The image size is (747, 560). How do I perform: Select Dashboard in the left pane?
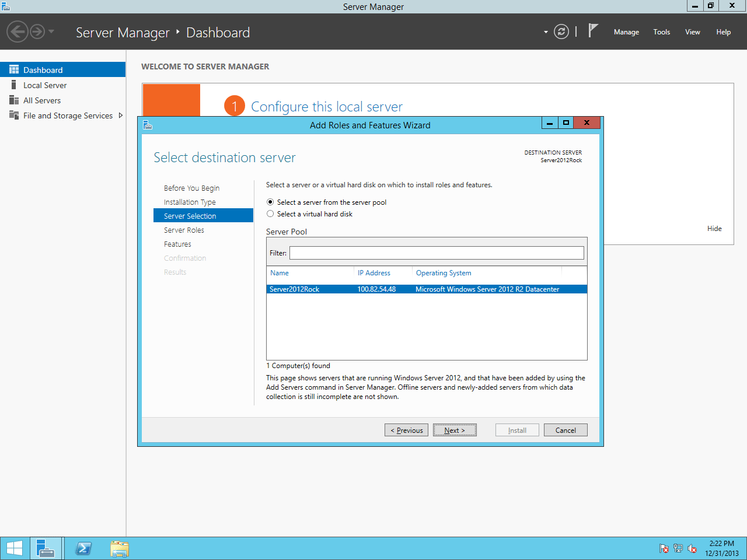[62, 69]
